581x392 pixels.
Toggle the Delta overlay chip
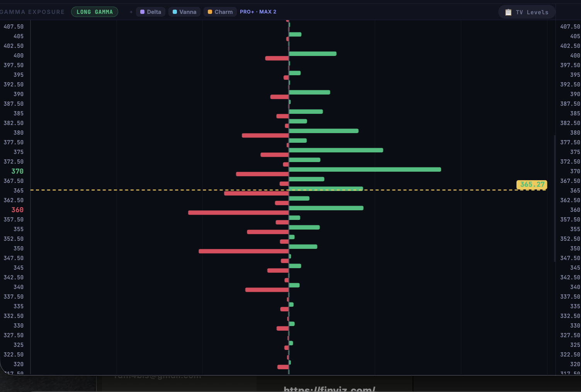click(151, 12)
